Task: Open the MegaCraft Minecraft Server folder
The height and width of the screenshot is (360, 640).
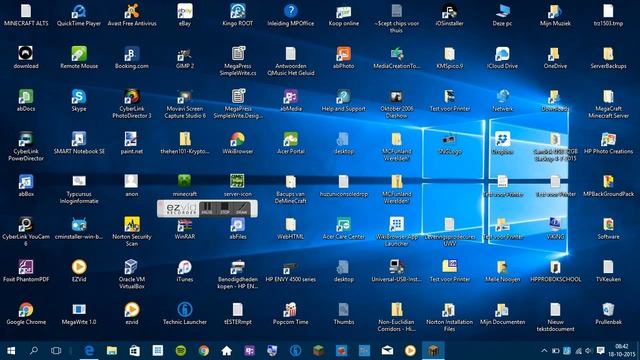Action: point(608,104)
